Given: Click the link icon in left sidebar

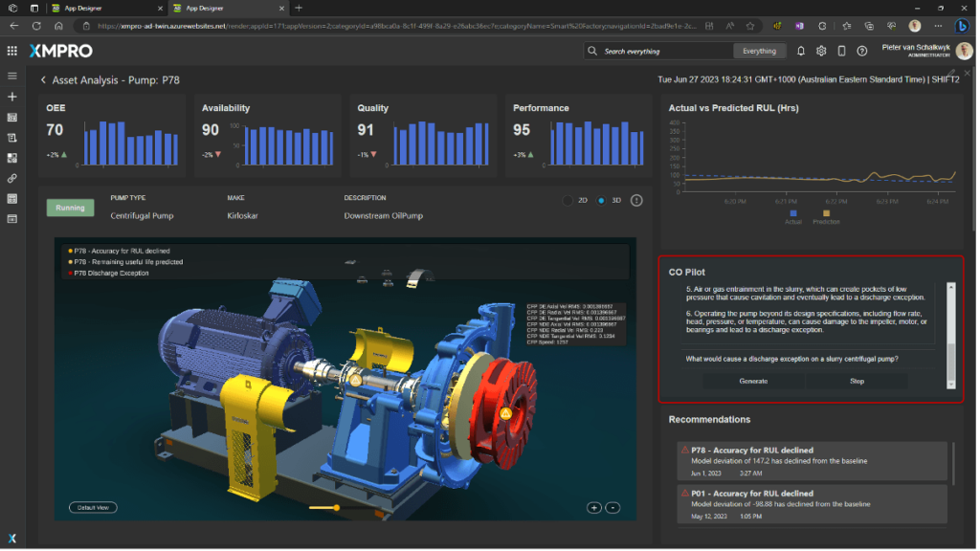Looking at the screenshot, I should coord(12,178).
